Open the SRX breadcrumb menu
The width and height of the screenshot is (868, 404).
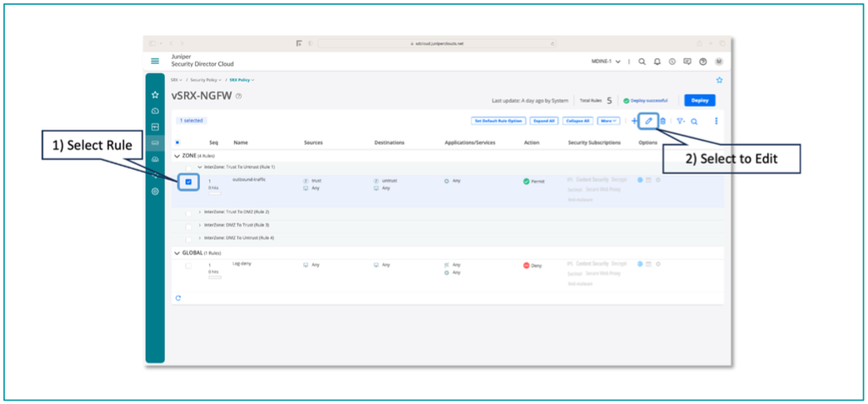pyautogui.click(x=176, y=80)
